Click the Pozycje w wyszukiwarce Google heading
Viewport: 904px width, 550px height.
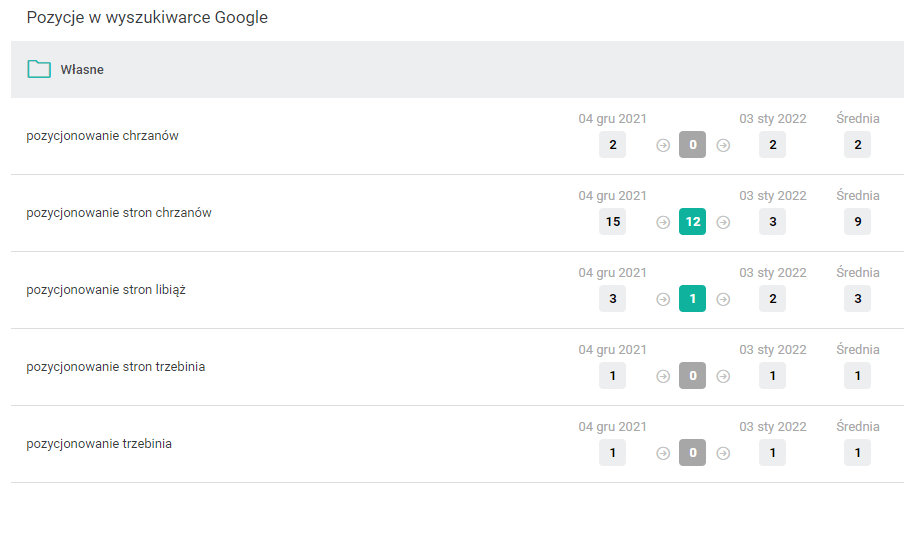click(147, 18)
